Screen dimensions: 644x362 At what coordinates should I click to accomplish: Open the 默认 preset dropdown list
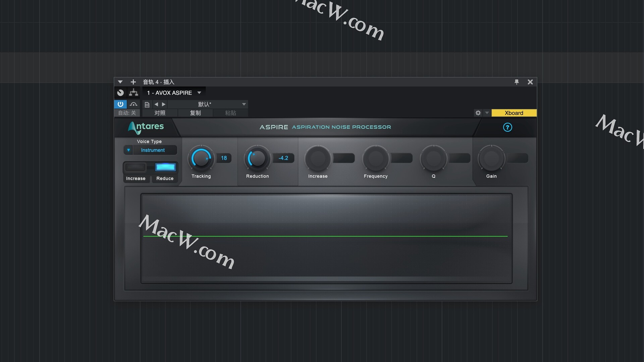pos(208,104)
